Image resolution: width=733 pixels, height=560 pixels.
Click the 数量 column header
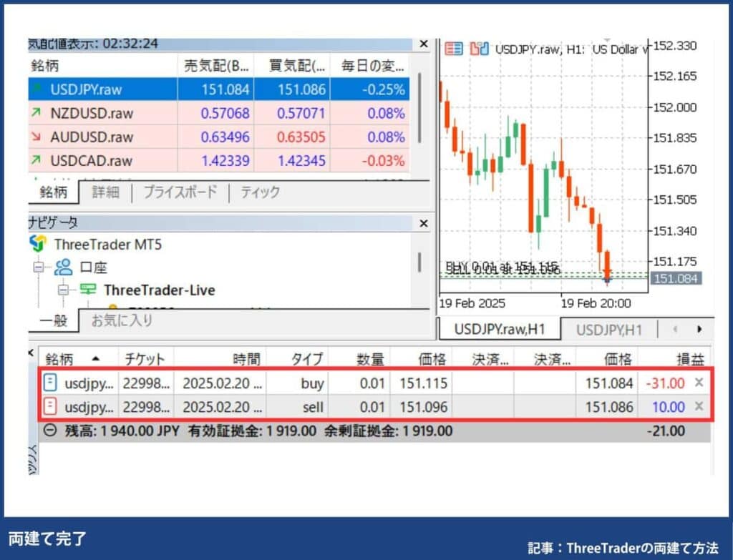[359, 359]
